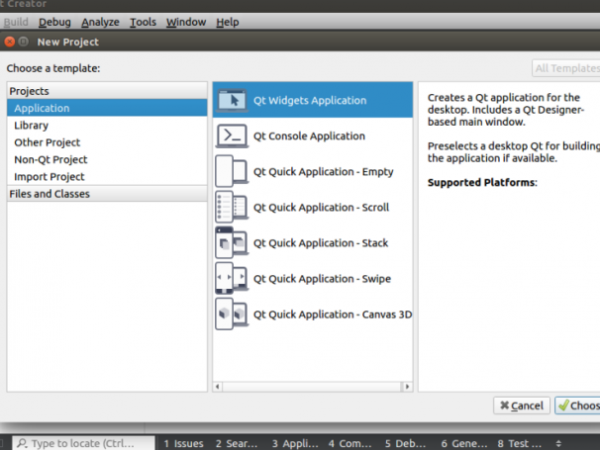
Task: Click the Qt Quick Application - Swipe icon
Action: [231, 278]
